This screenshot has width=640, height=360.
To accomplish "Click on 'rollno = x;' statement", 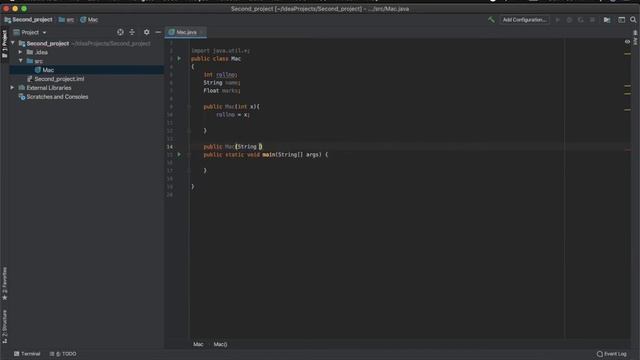I will [x=233, y=115].
